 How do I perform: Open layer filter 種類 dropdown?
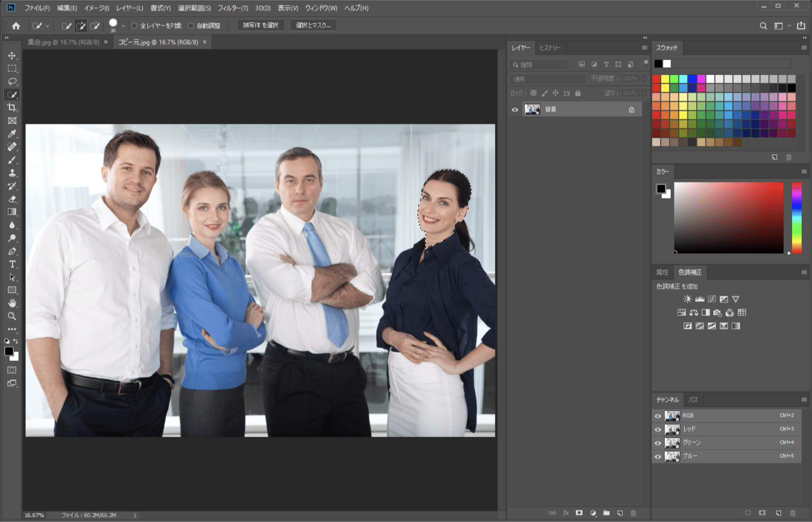(539, 65)
